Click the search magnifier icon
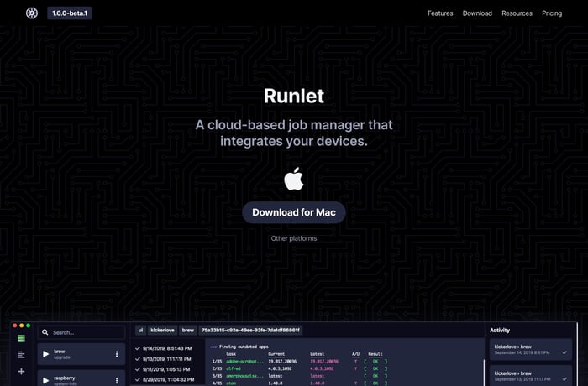Image resolution: width=588 pixels, height=386 pixels. click(x=45, y=332)
